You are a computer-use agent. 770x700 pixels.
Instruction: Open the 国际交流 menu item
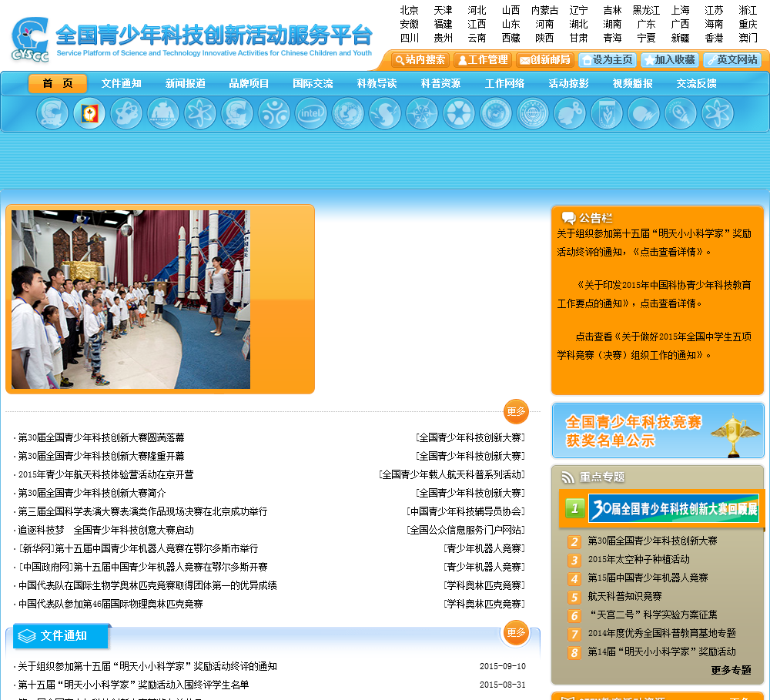tap(313, 83)
